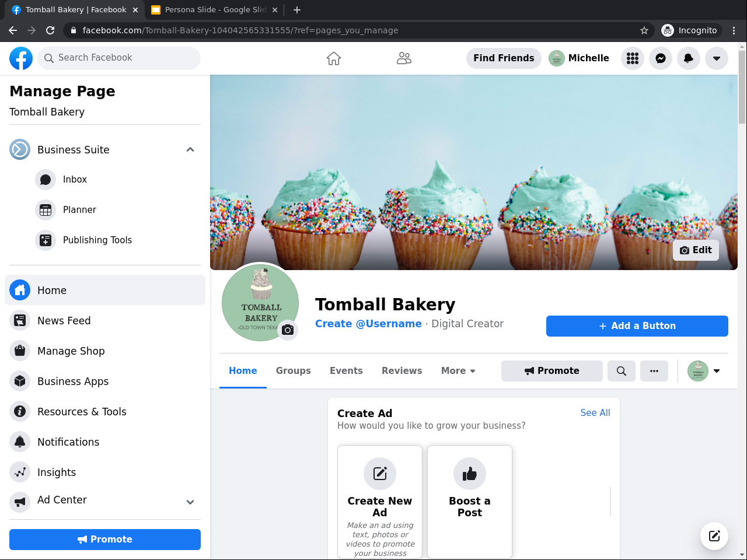
Task: Click the Incognito profile button
Action: [690, 30]
